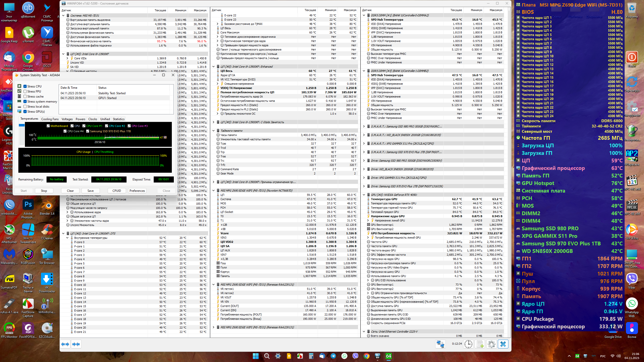The image size is (644, 362).
Task: Toggle the Stress cache checkbox
Action: click(x=25, y=97)
